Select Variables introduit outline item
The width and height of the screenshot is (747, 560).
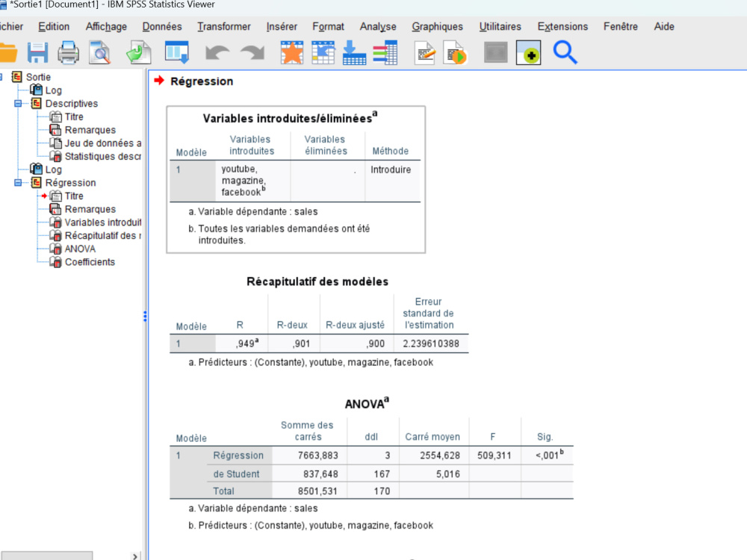click(103, 223)
